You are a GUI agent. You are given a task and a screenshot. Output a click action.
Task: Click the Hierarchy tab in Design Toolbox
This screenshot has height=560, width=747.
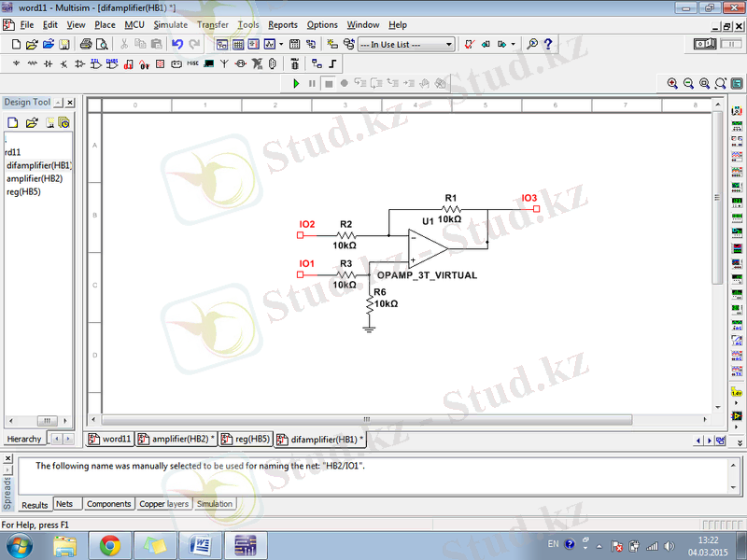coord(24,439)
